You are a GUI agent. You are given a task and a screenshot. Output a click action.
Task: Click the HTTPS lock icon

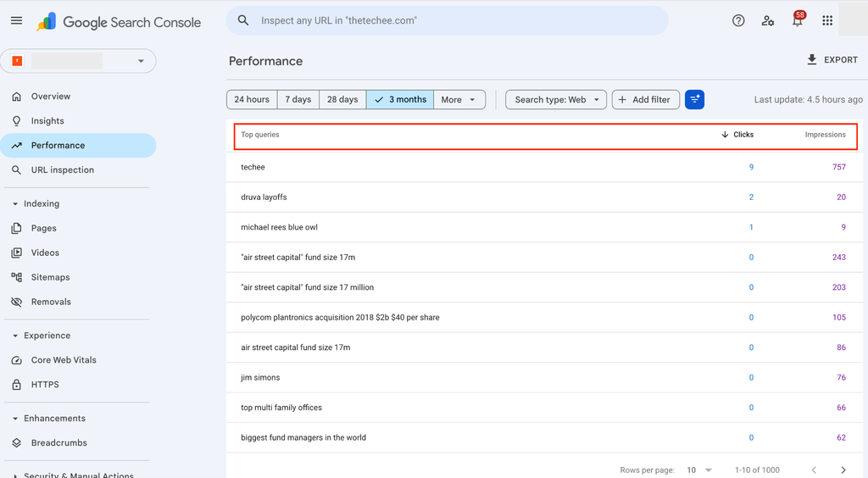[17, 385]
